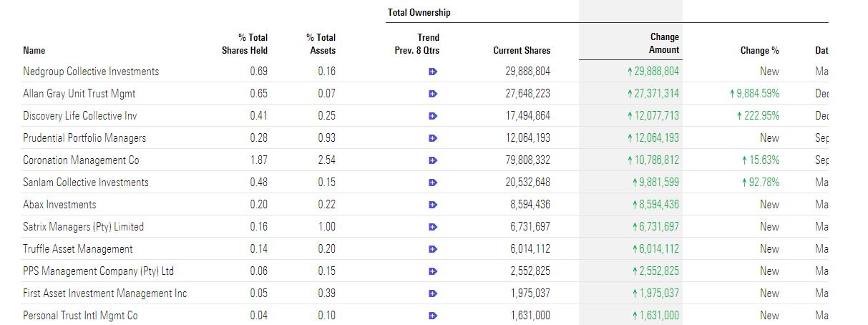Click trend icon for Abax Investments
The image size is (868, 325).
click(433, 205)
